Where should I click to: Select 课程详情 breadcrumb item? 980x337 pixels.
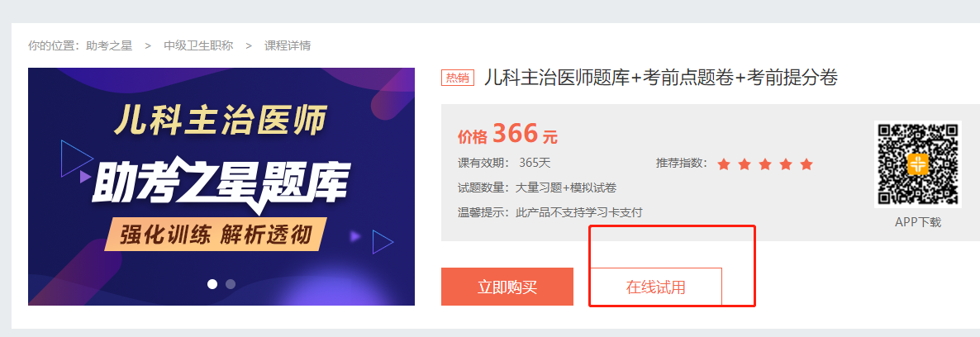point(288,45)
